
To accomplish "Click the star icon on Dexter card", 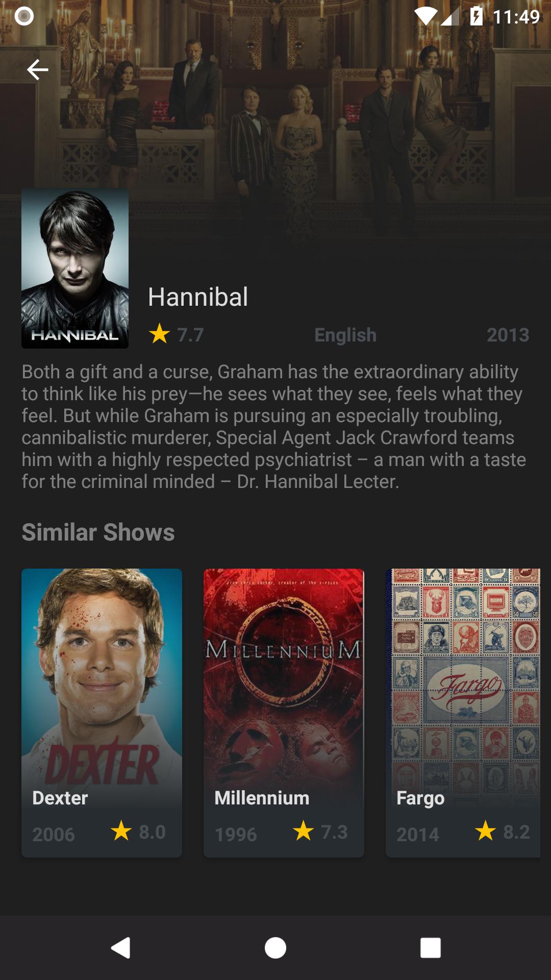I will click(x=121, y=831).
